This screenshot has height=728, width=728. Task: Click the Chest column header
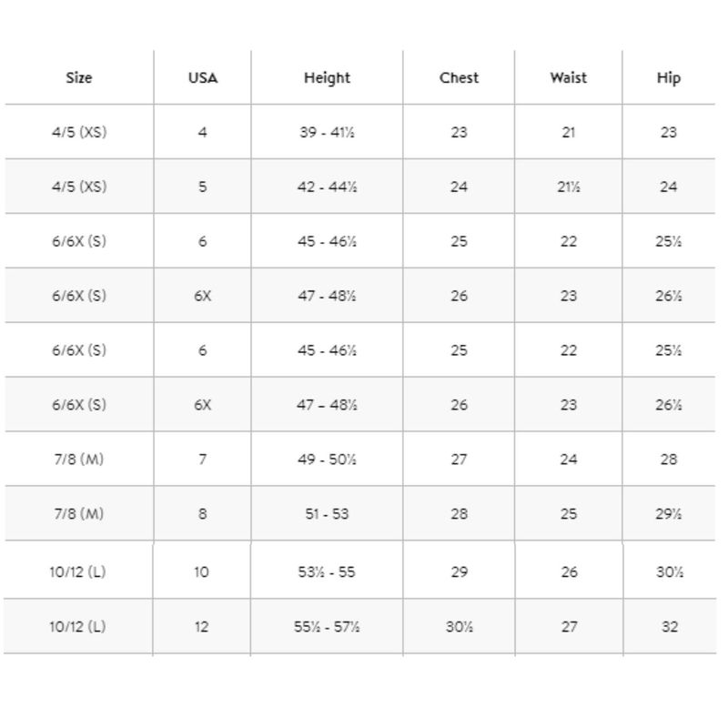coord(459,77)
